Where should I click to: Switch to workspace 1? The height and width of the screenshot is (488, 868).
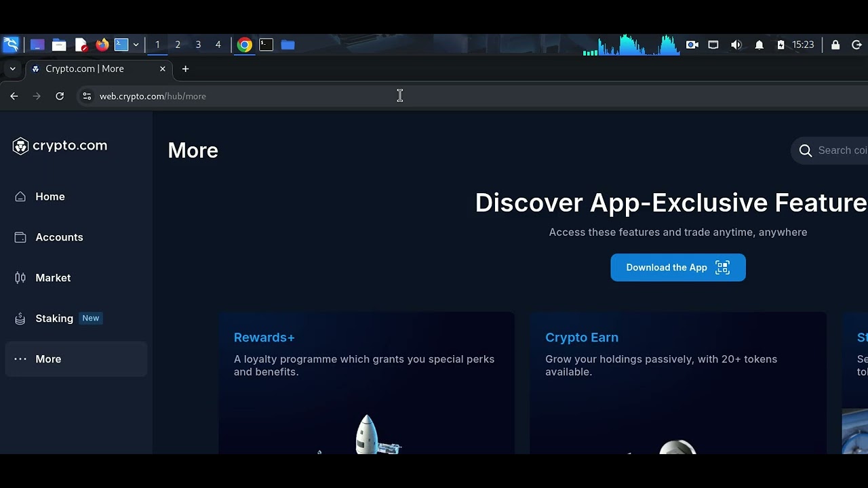(157, 45)
